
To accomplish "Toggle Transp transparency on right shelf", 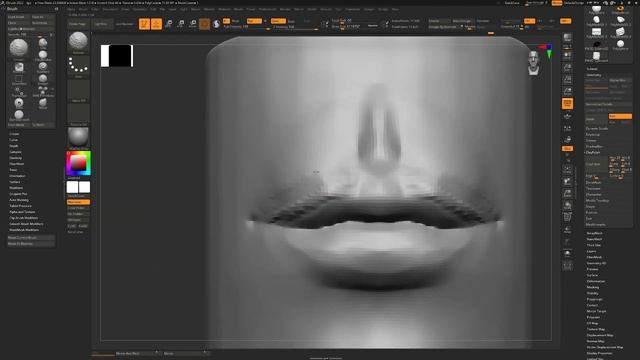I will point(567,230).
